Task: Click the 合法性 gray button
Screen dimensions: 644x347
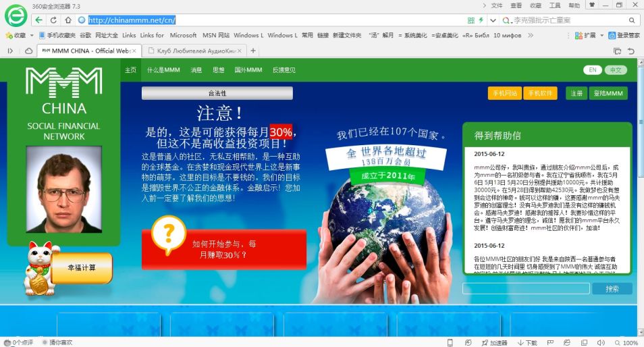Action: (217, 93)
